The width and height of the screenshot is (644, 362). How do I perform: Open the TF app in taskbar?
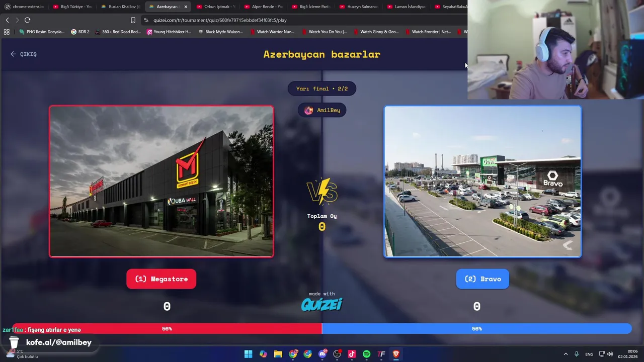click(381, 354)
